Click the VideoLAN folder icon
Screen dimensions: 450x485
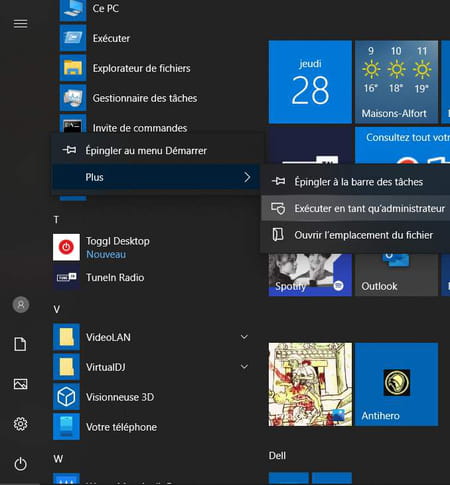(66, 337)
